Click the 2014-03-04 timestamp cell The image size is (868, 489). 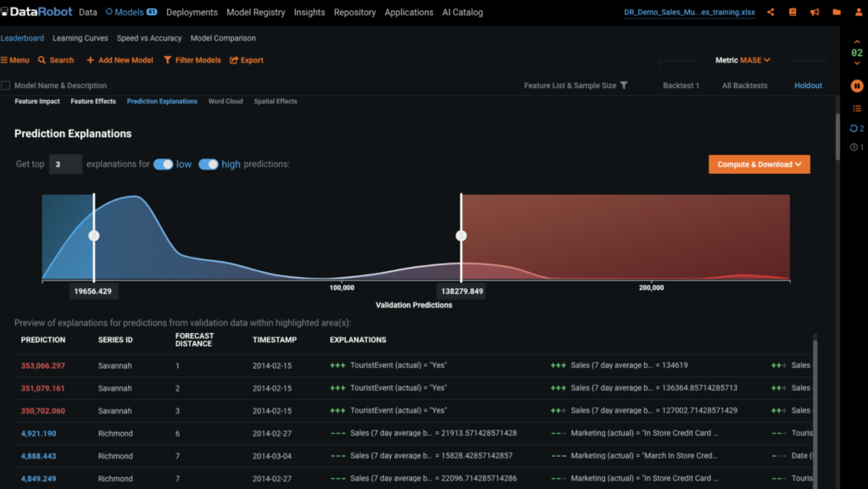[x=272, y=456]
